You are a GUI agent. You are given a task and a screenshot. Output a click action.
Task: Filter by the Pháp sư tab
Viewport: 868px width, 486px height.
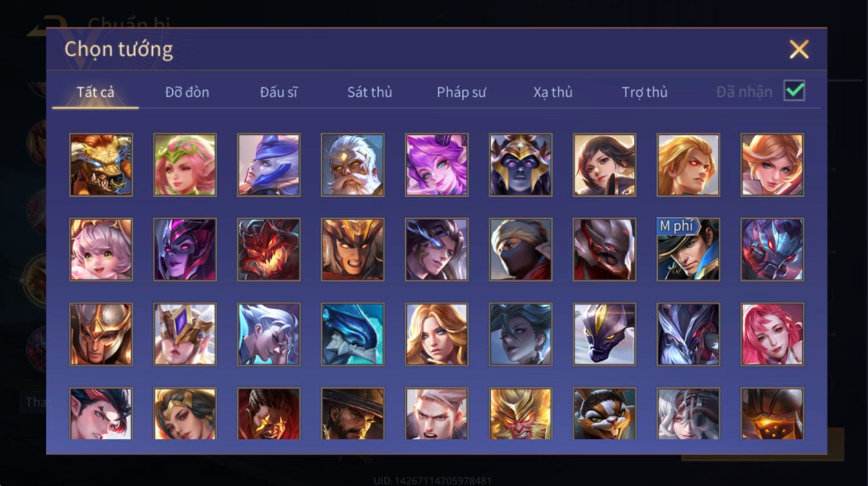461,92
